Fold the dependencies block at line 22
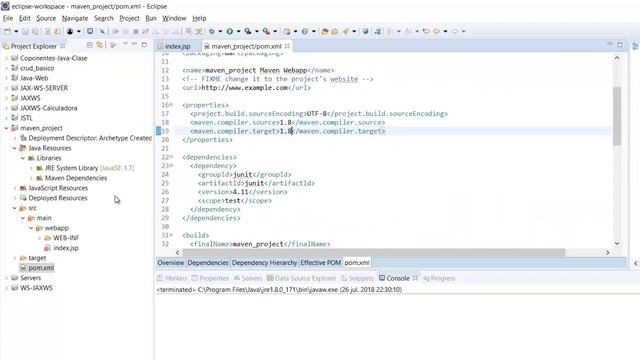Image resolution: width=640 pixels, height=360 pixels. click(171, 157)
